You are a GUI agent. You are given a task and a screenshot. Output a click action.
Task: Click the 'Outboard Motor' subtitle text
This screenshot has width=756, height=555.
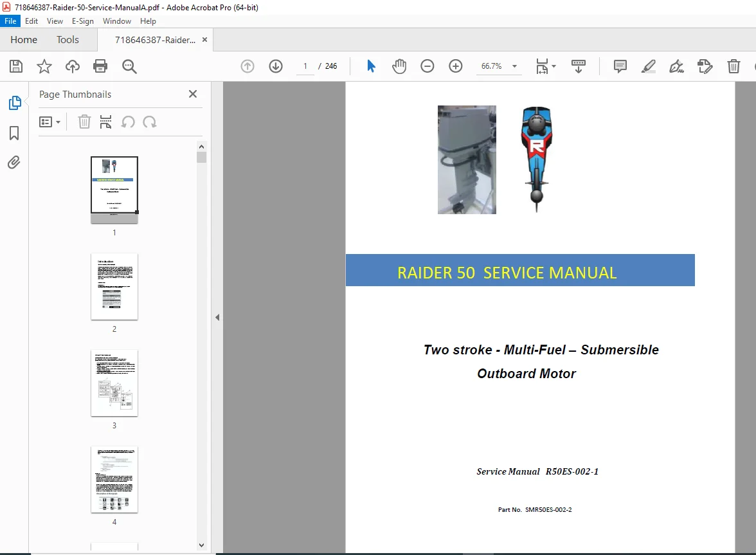[x=526, y=373]
